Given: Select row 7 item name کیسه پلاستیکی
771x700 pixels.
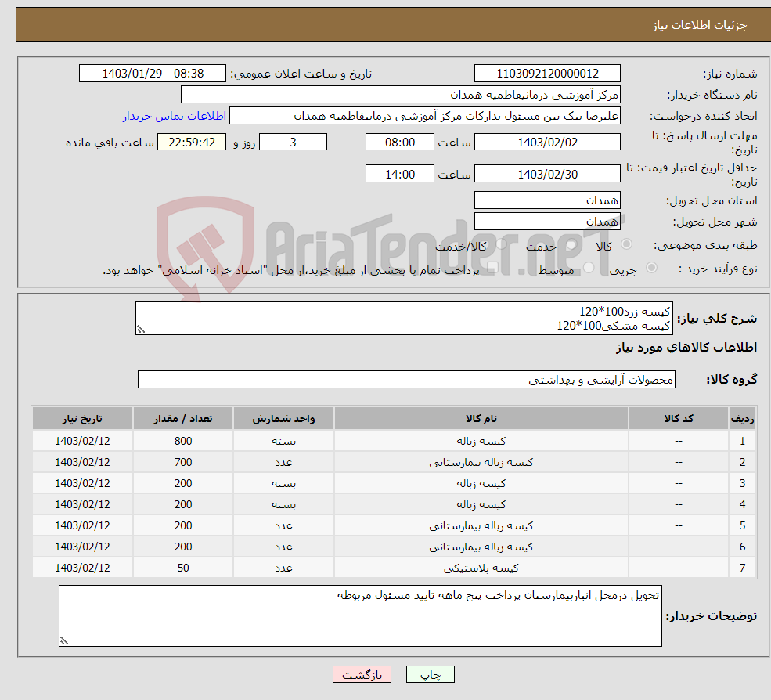Looking at the screenshot, I should click(x=481, y=568).
